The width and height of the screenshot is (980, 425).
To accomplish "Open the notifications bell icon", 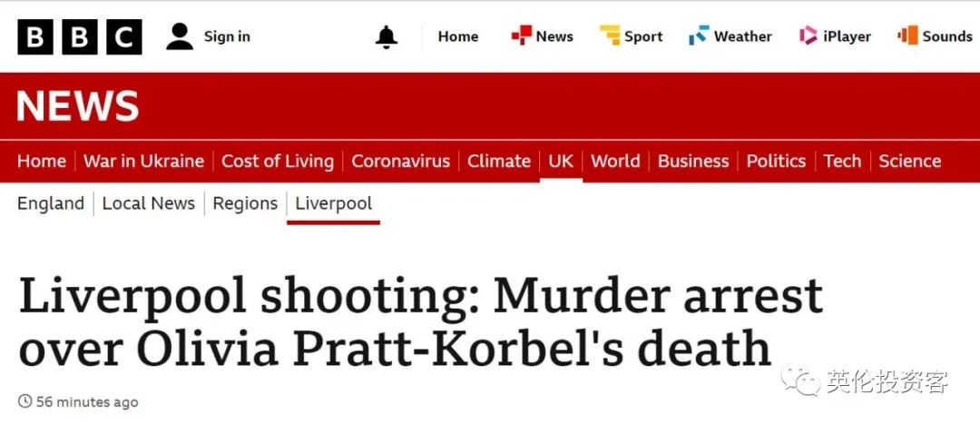I will pos(387,37).
